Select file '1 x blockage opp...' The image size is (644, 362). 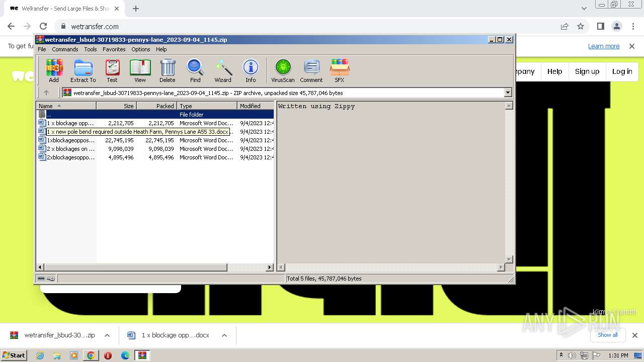click(155, 123)
